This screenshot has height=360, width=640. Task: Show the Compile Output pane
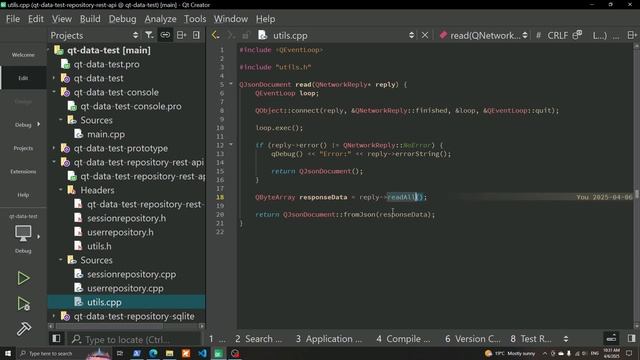[x=403, y=339]
